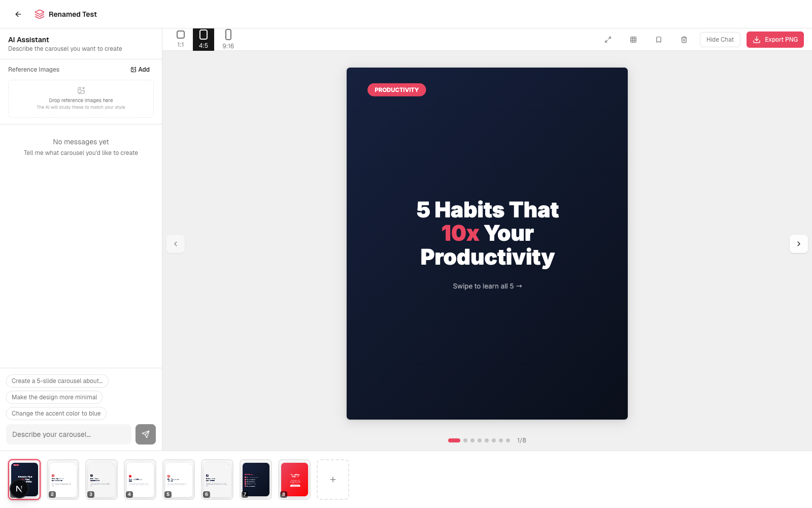The width and height of the screenshot is (812, 508).
Task: Click the 'Renamed Test' project title
Action: tap(73, 14)
